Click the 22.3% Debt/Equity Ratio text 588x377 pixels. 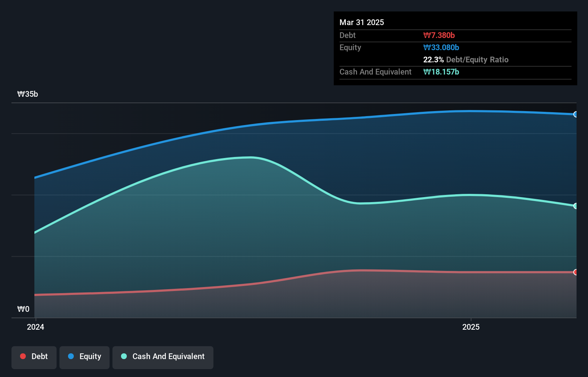466,59
